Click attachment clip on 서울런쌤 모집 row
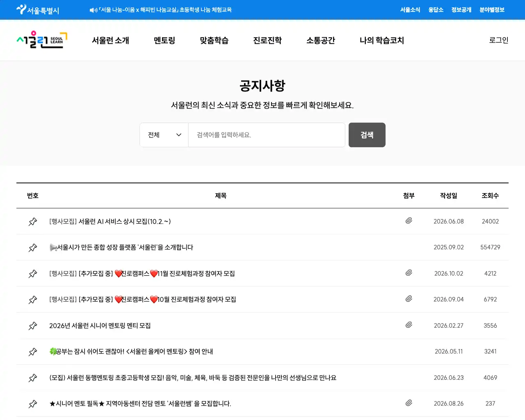This screenshot has width=525, height=420. 409,403
